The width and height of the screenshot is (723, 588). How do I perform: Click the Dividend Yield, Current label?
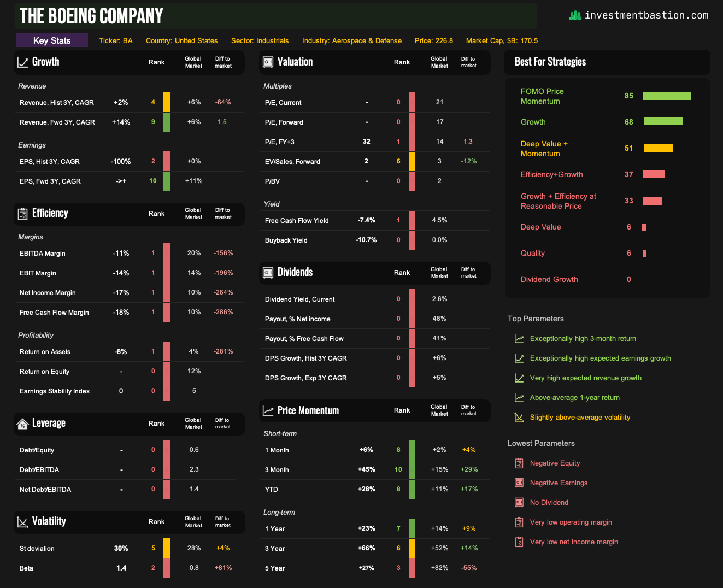click(x=300, y=299)
